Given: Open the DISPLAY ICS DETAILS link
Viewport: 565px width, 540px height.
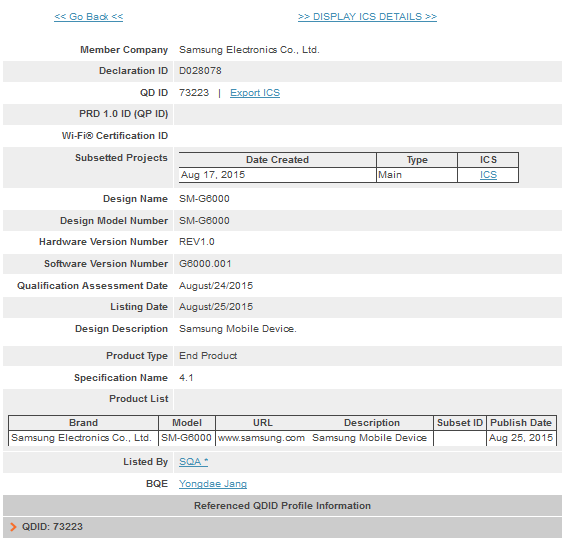Looking at the screenshot, I should click(367, 17).
